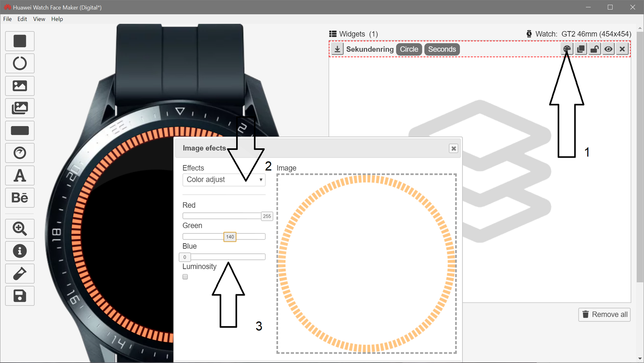Viewport: 644px width, 363px height.
Task: Click the widgets panel vertical scrollbar
Action: [x=640, y=157]
